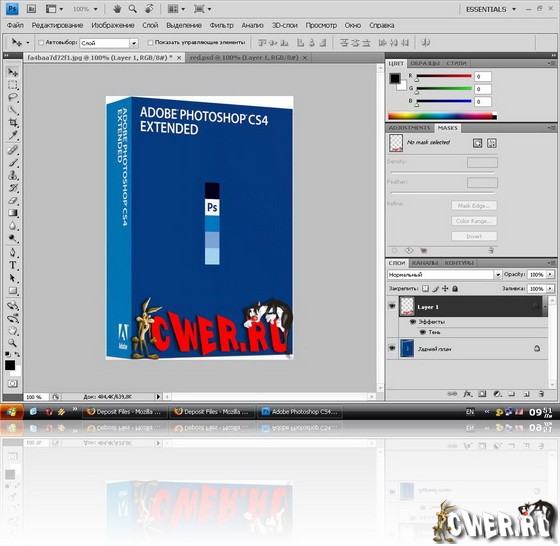Delete layer using trash icon in Layers panel
Viewport: 560px width, 546px height.
coord(541,394)
